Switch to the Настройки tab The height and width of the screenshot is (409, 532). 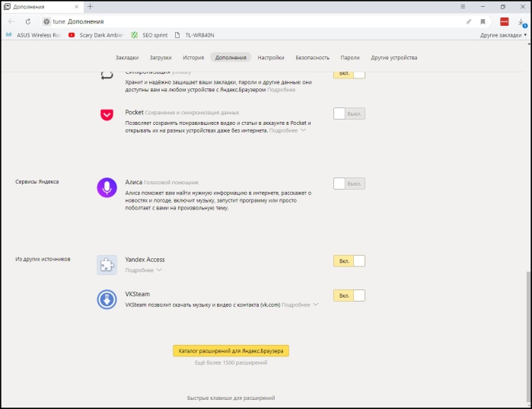(x=271, y=57)
